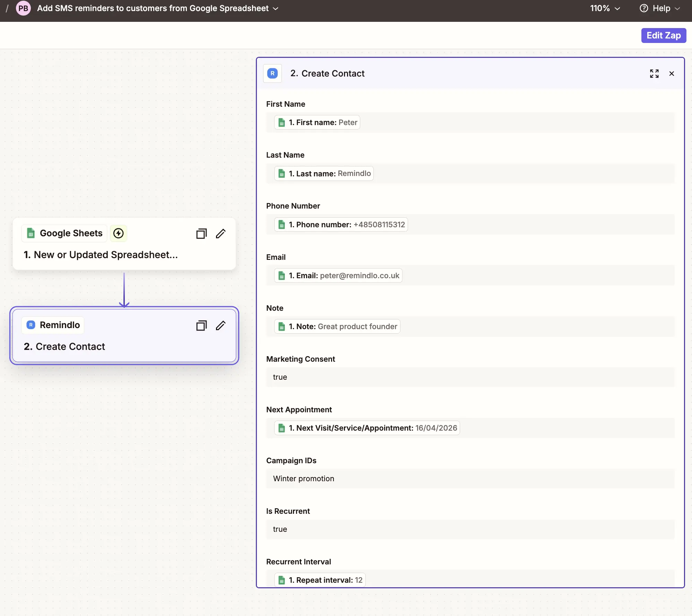The width and height of the screenshot is (692, 616).
Task: Click the sheets icon in Note pill
Action: (282, 326)
